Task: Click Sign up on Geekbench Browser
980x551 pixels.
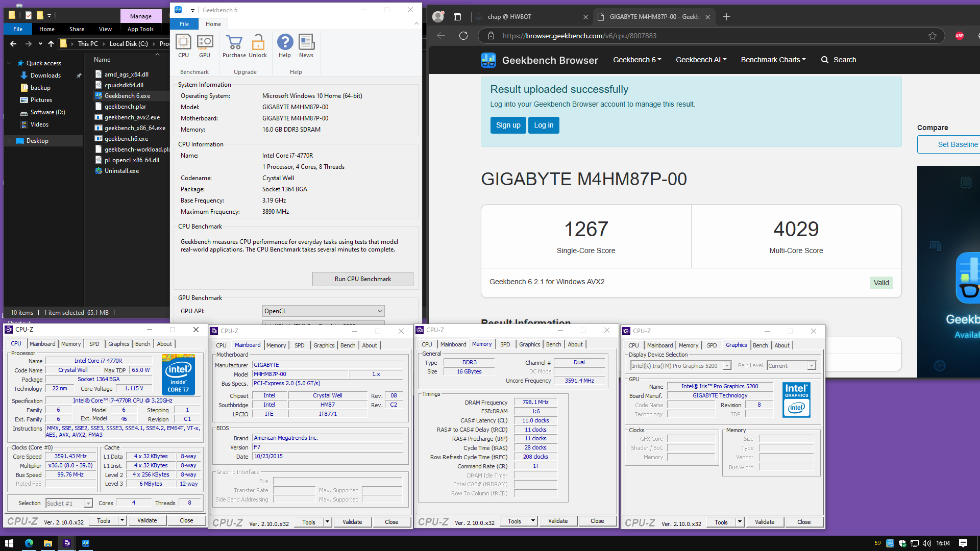Action: 508,125
